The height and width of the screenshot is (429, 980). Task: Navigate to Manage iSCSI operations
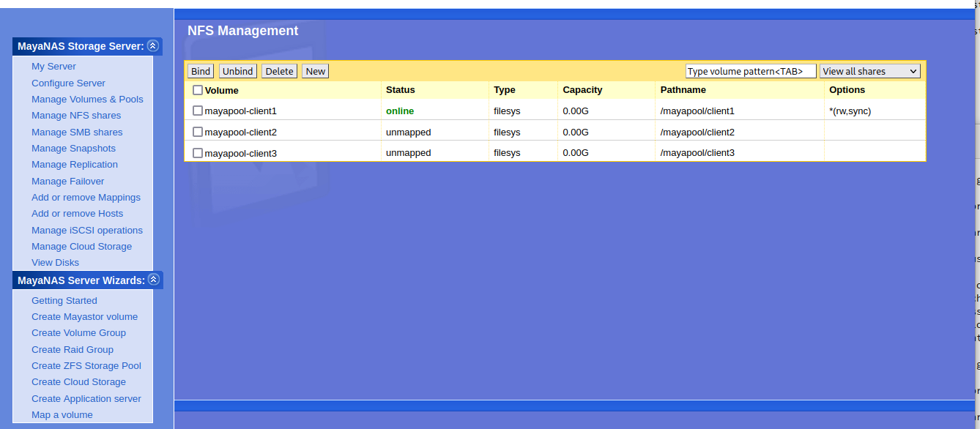87,231
